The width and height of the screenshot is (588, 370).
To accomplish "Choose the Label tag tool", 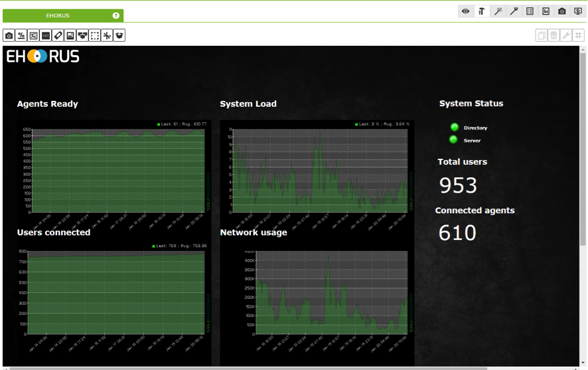I will click(58, 36).
